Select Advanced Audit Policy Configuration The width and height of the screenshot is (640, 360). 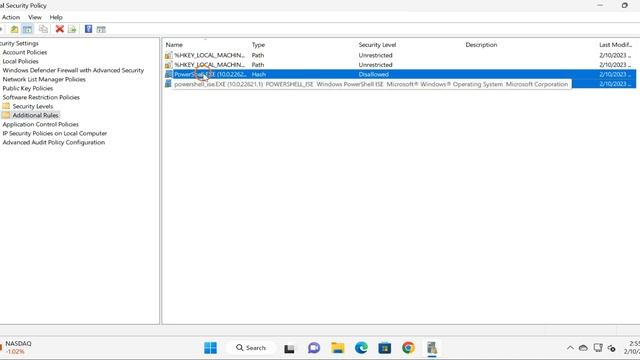click(54, 142)
